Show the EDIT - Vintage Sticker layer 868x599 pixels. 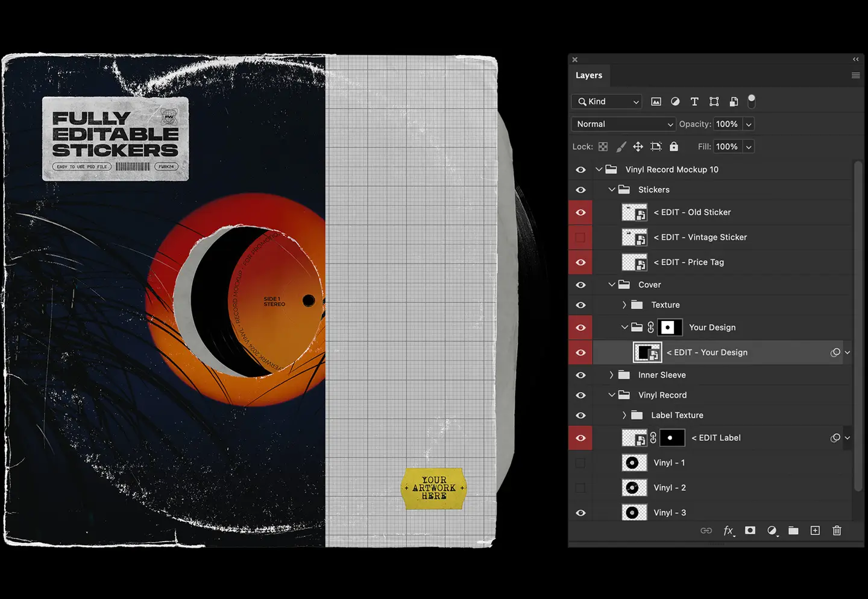[x=580, y=237]
